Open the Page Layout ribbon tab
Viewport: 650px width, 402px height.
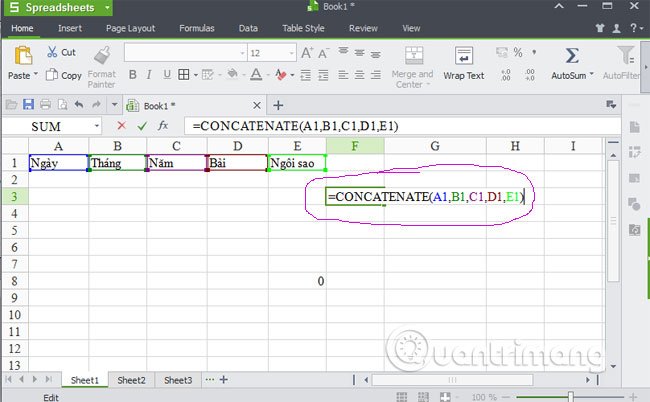click(130, 28)
